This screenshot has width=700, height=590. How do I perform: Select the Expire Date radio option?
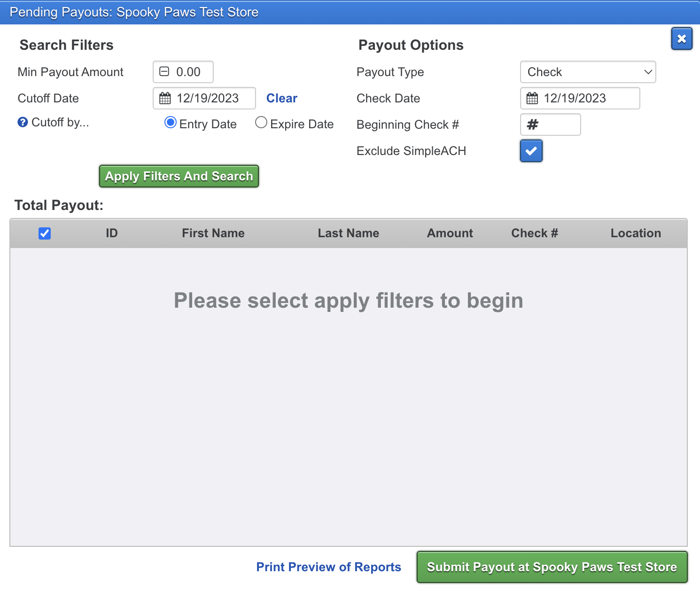pyautogui.click(x=261, y=123)
